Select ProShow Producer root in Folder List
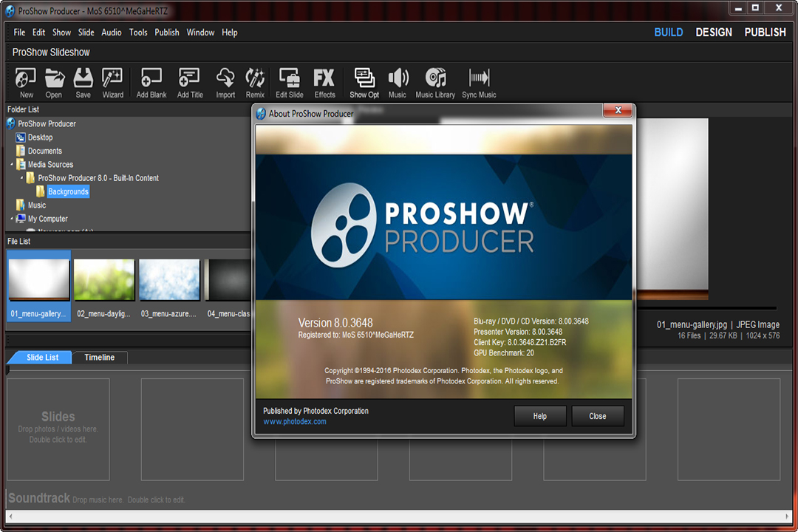The image size is (798, 532). coord(47,123)
